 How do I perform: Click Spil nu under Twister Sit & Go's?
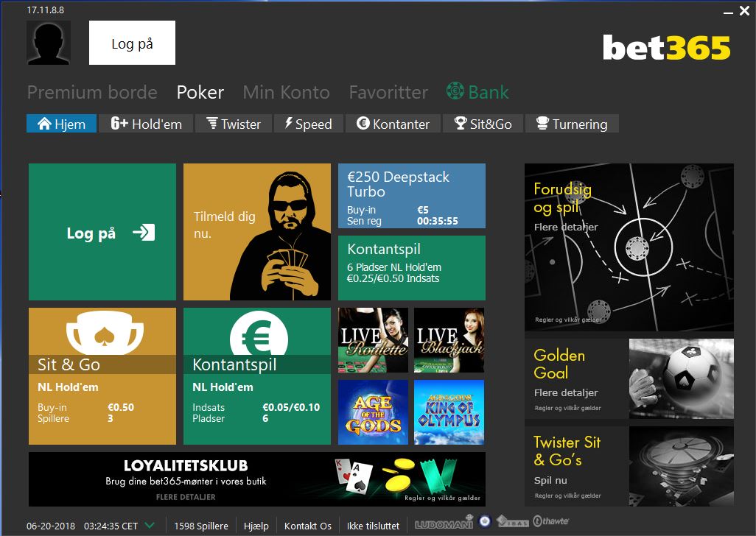(550, 480)
